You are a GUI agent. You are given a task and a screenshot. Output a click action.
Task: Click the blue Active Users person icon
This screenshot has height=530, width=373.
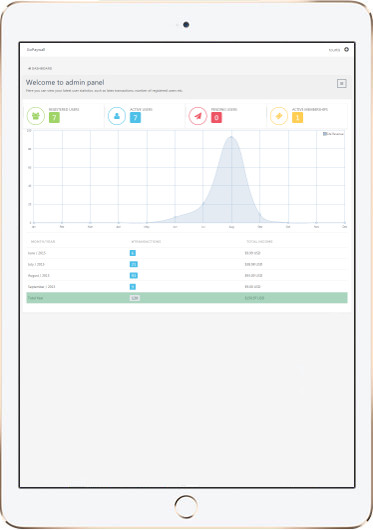tap(117, 116)
